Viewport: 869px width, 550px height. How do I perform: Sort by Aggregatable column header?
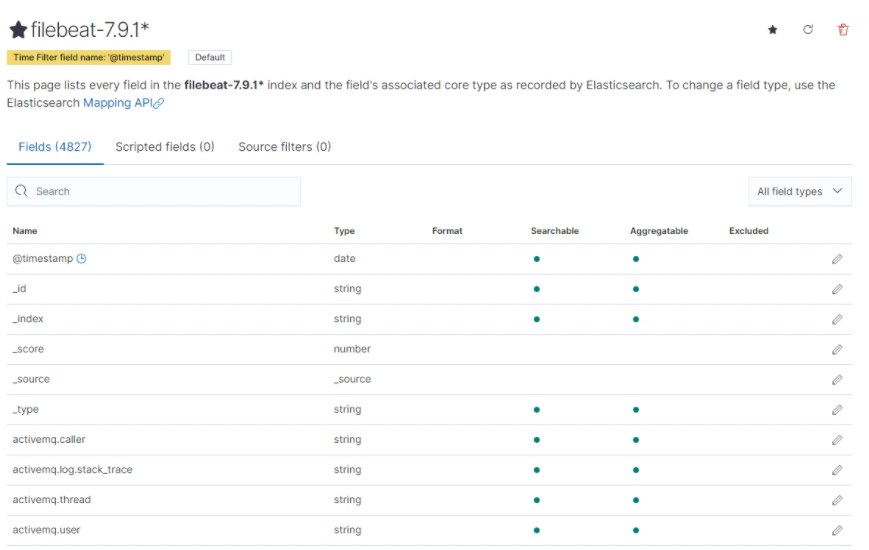pos(659,231)
